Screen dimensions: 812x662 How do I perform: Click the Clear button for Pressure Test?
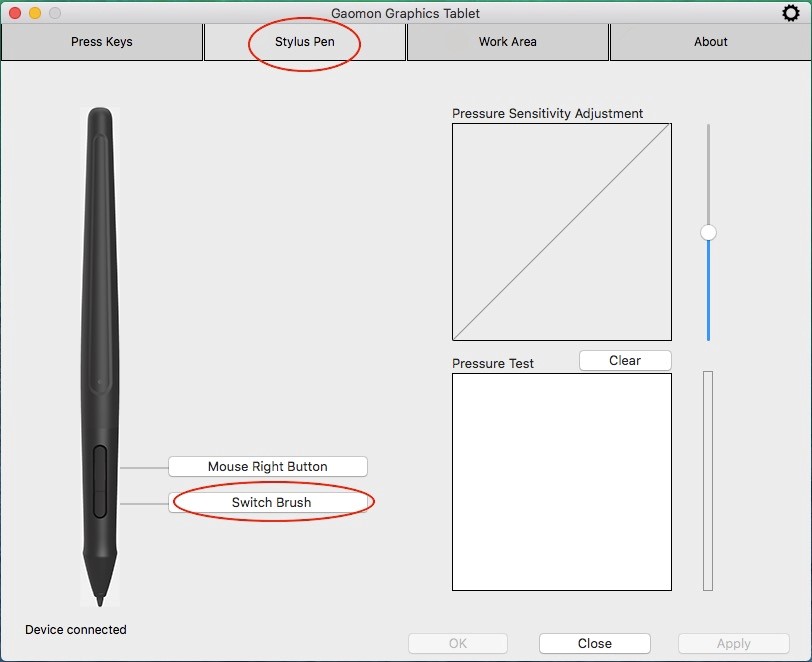(625, 361)
